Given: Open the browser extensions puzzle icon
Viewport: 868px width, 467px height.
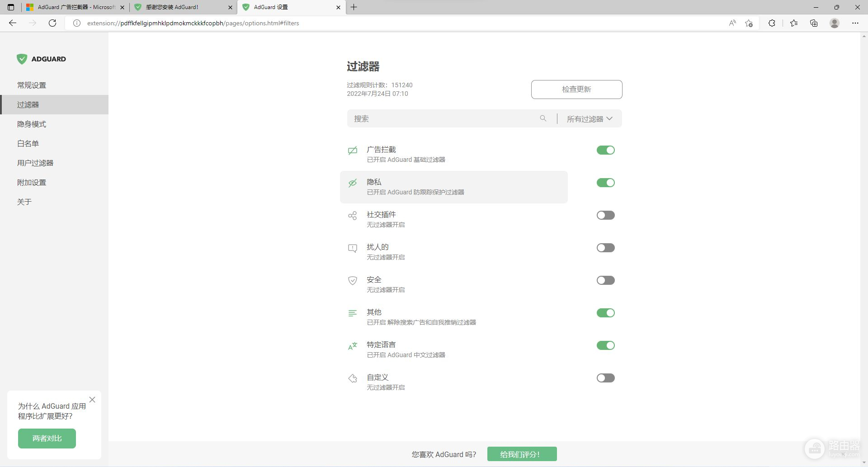Looking at the screenshot, I should pos(772,23).
